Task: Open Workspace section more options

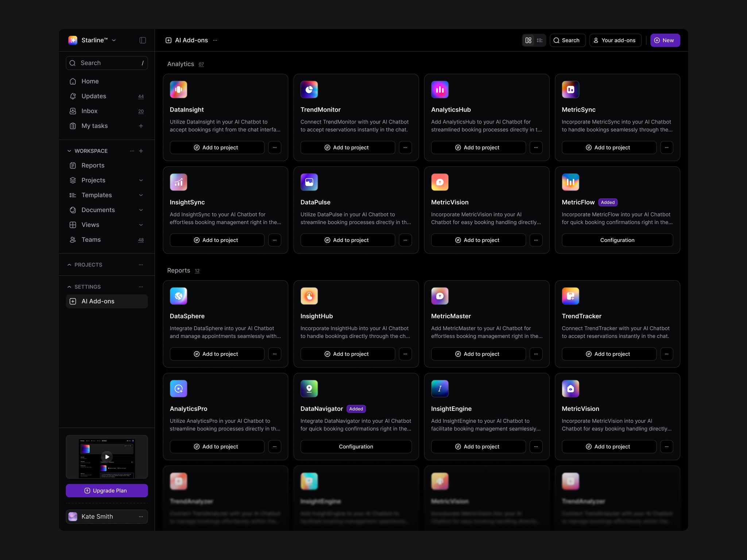Action: [132, 151]
